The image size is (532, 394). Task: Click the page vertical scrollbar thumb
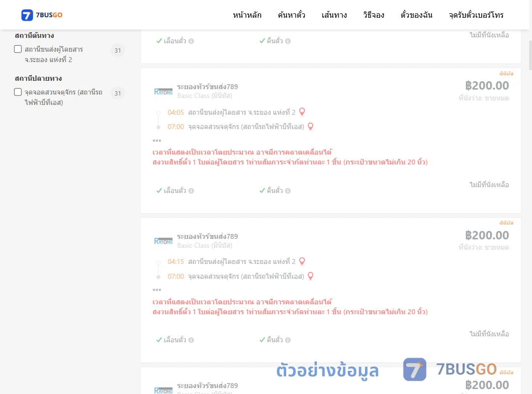tap(531, 55)
